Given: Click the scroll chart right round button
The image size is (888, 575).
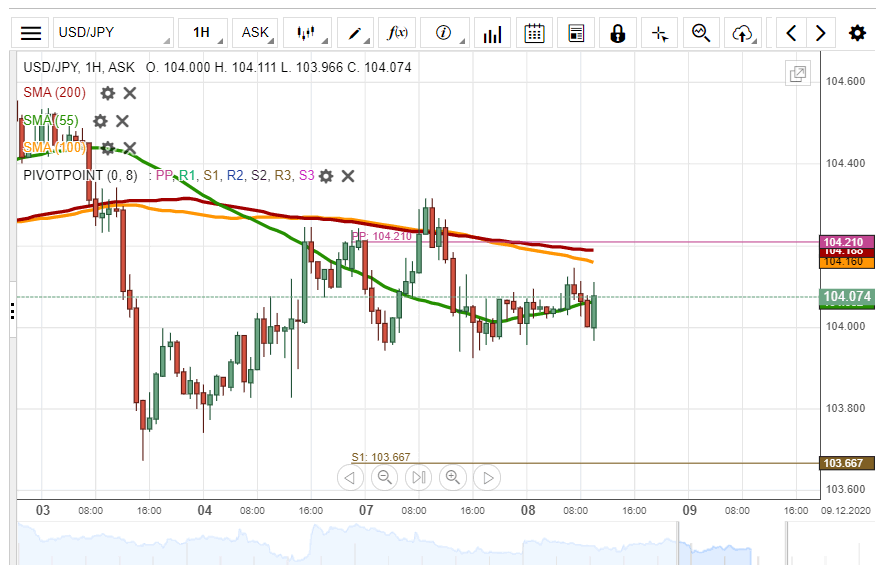Looking at the screenshot, I should [487, 478].
